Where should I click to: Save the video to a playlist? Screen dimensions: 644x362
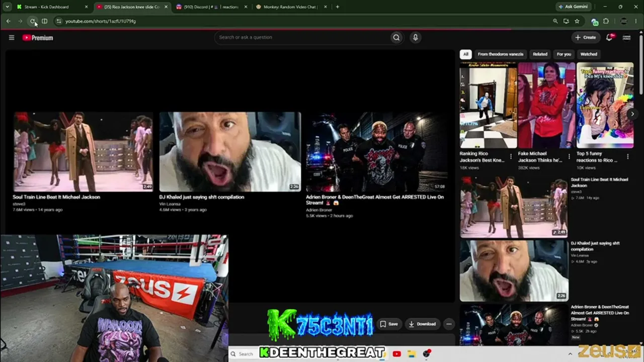pos(388,324)
